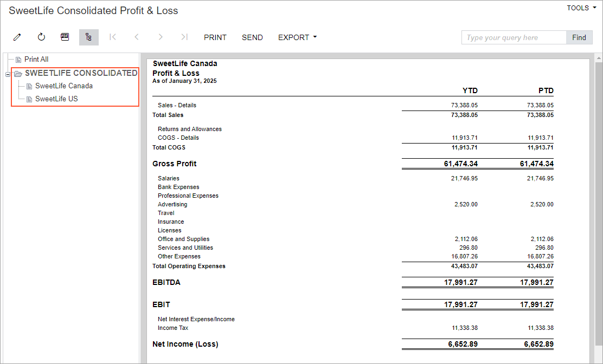Collapse the SWEETLIFE CONSOLIDATED node
The width and height of the screenshot is (603, 364).
(7, 74)
